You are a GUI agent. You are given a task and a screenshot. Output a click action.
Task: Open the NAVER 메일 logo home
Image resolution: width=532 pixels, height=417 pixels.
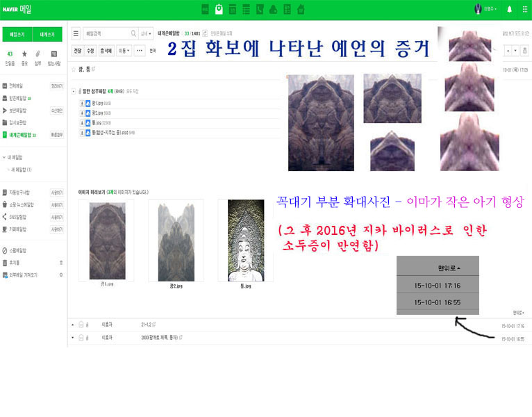tap(17, 9)
